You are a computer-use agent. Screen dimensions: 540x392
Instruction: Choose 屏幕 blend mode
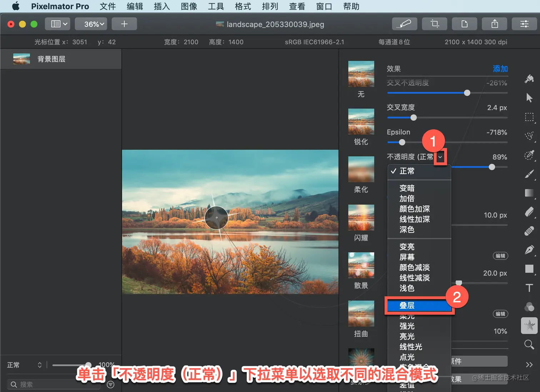(x=420, y=257)
